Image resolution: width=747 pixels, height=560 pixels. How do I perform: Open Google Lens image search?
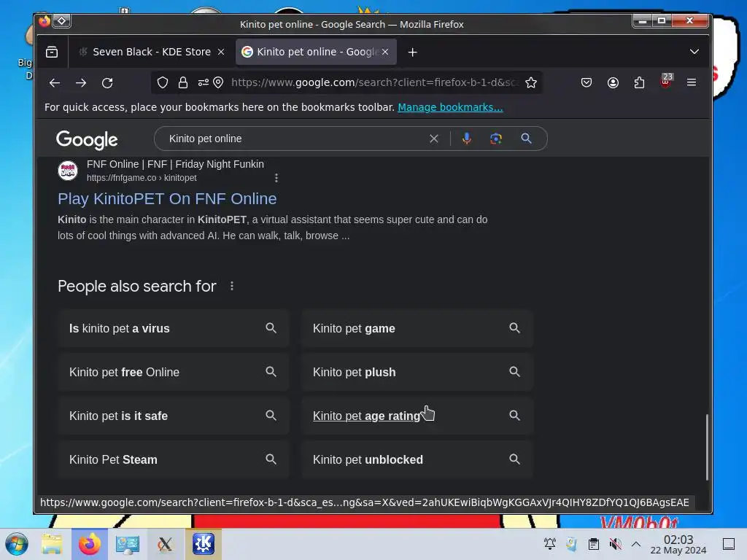[496, 139]
